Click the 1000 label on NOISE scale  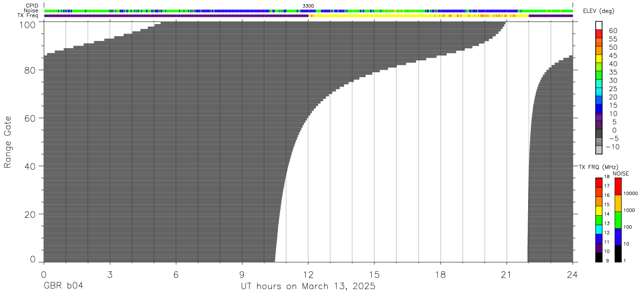coord(629,210)
